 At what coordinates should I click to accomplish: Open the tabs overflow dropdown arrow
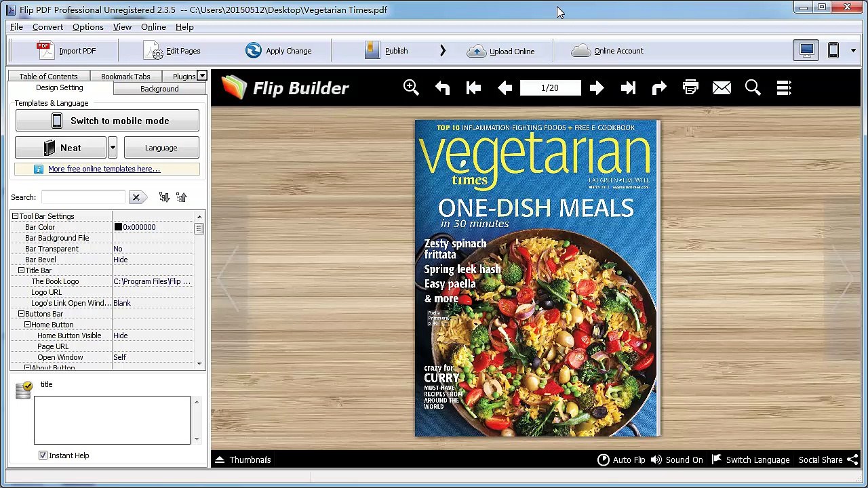(x=202, y=76)
